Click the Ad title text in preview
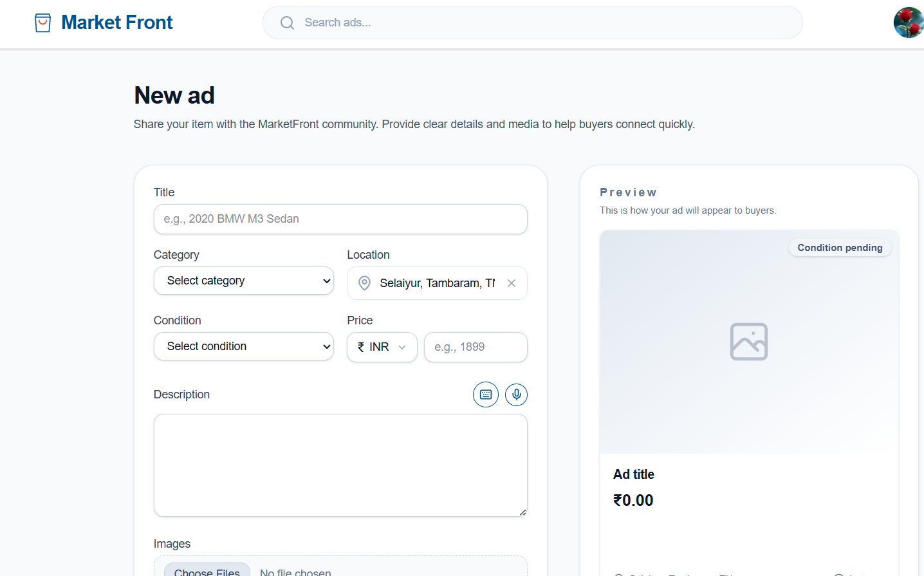This screenshot has width=924, height=576. tap(634, 474)
